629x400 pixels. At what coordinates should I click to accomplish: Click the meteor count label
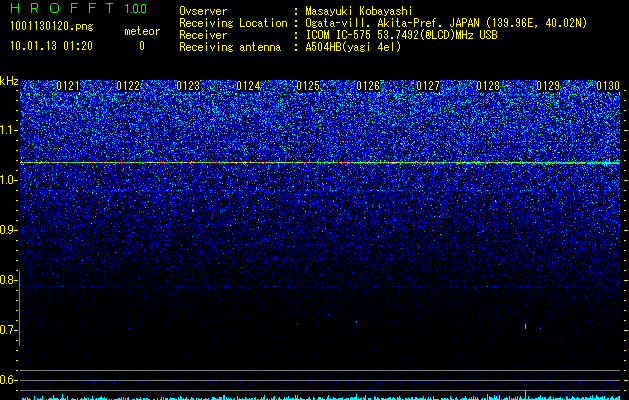point(142,31)
